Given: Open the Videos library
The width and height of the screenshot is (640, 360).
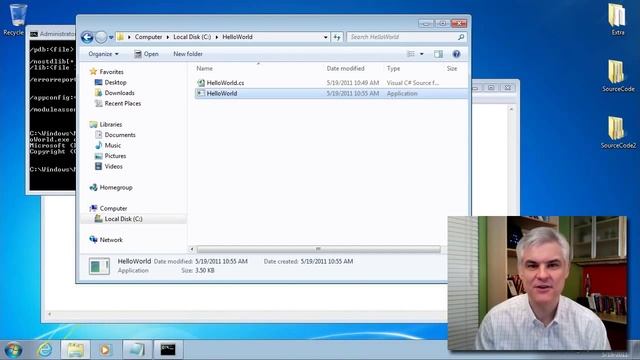Looking at the screenshot, I should pos(113,167).
